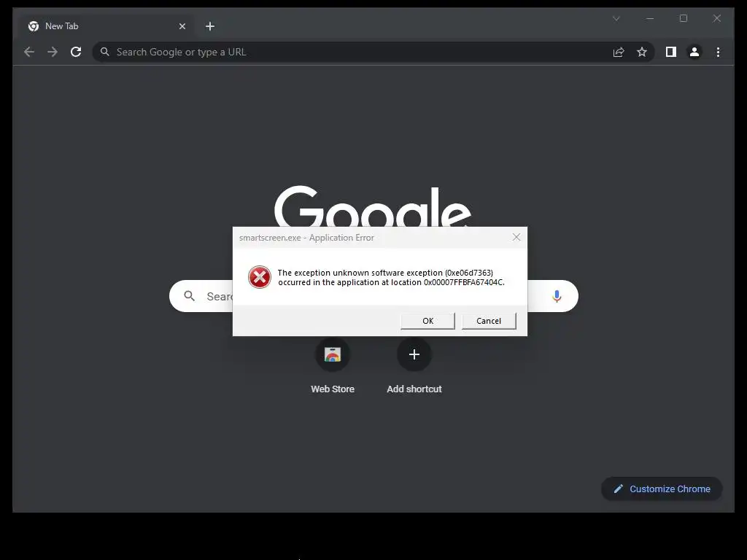Select the New Tab tab
747x560 pixels.
pyautogui.click(x=107, y=26)
